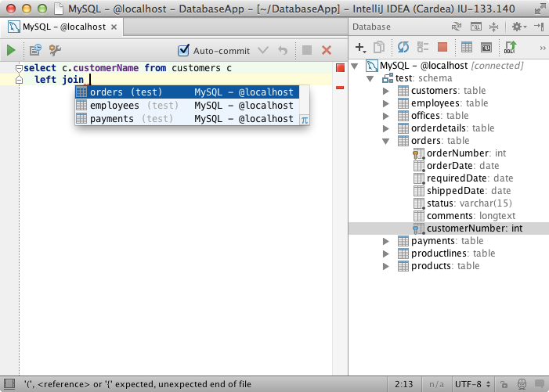Image resolution: width=549 pixels, height=392 pixels.
Task: Open the database console icon
Action: click(486, 47)
